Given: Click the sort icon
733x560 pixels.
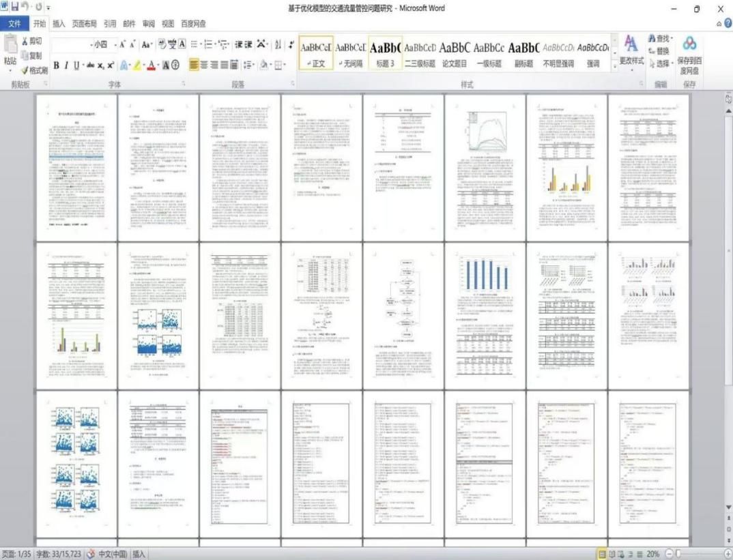Looking at the screenshot, I should pos(278,44).
